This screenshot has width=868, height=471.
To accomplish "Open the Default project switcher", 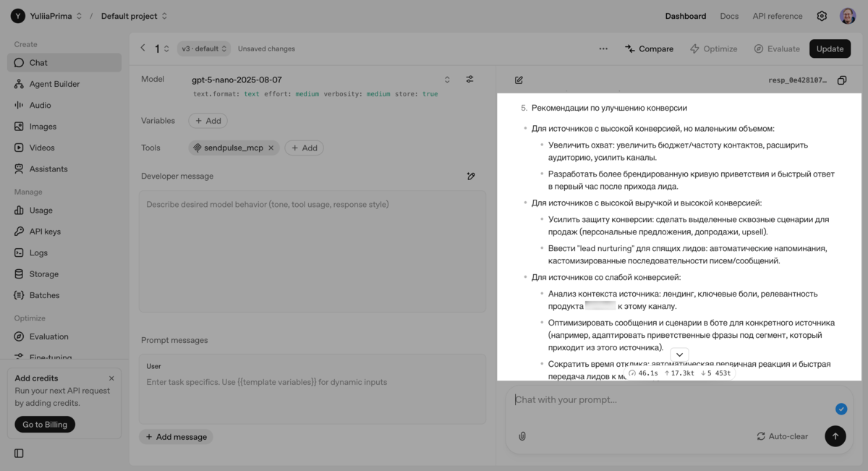I will click(x=135, y=16).
